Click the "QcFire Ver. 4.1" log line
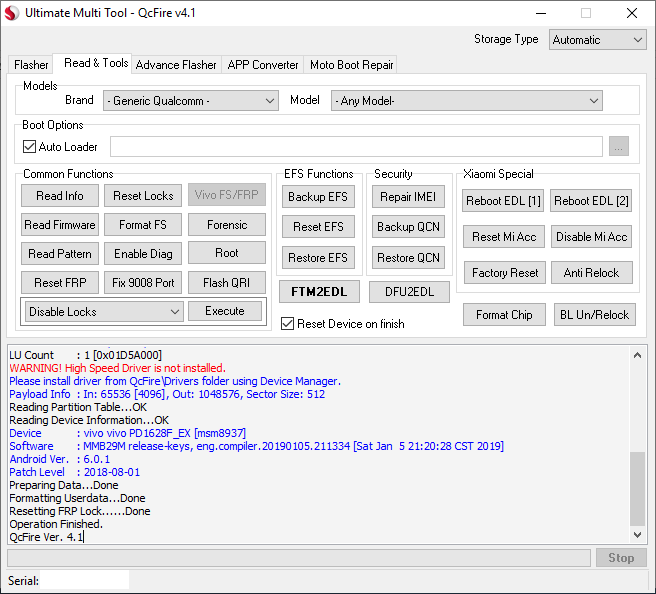Viewport: 656px width, 594px height. (x=46, y=537)
